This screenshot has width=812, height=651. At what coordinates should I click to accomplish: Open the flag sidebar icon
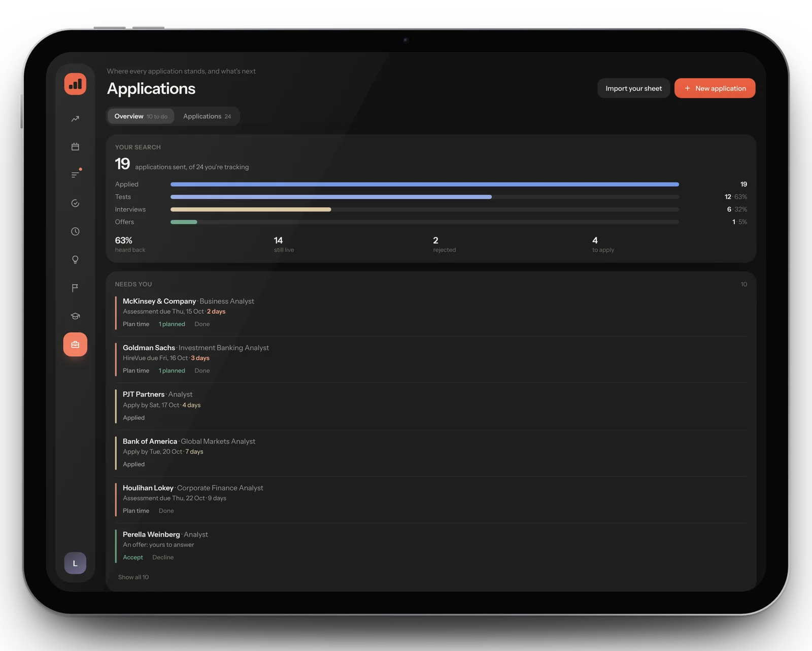75,288
